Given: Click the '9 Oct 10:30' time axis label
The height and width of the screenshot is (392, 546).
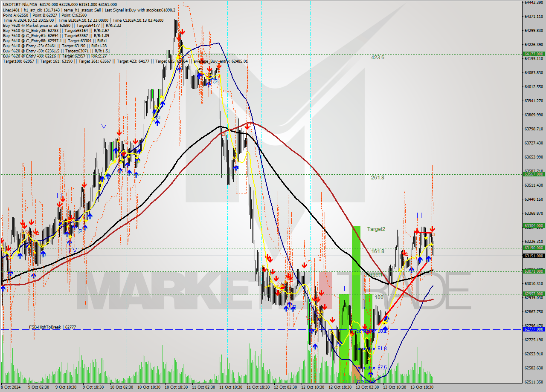Looking at the screenshot, I should (x=66, y=387).
